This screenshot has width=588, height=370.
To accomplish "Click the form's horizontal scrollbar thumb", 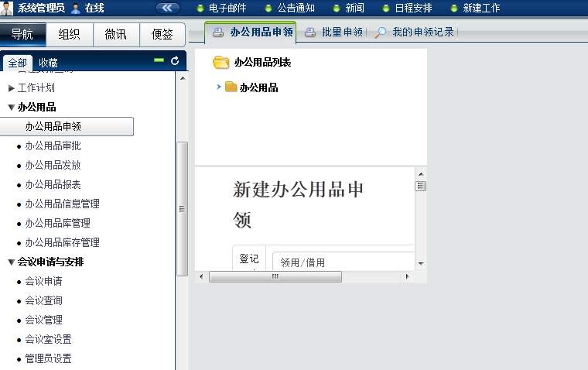I will [275, 277].
